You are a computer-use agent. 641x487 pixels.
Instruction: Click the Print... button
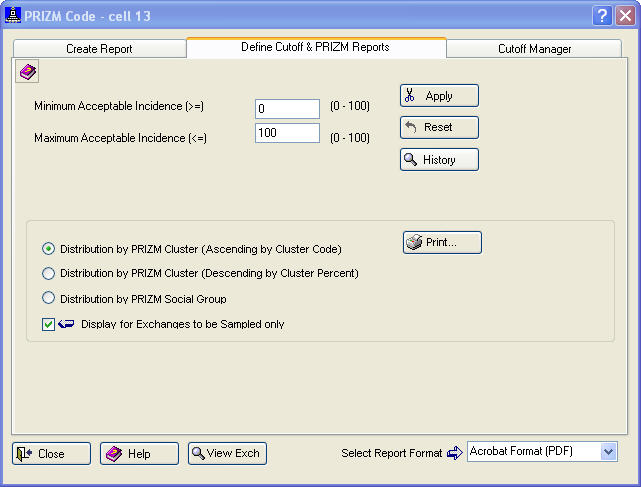[x=442, y=242]
